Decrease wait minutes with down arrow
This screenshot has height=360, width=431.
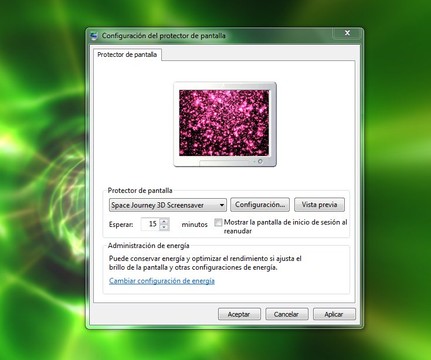click(164, 227)
